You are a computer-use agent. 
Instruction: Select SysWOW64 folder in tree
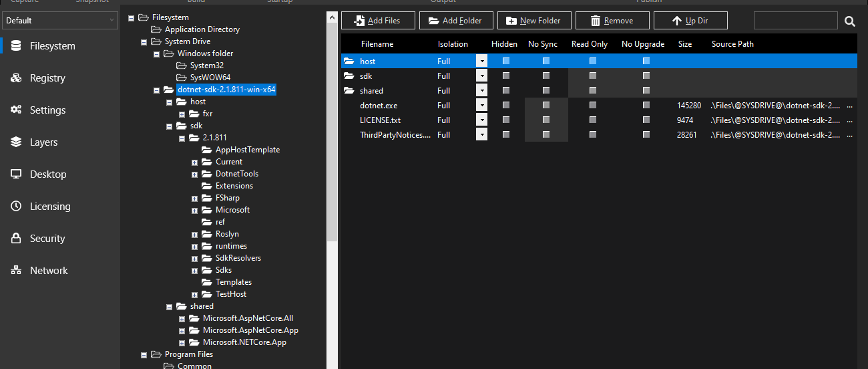click(x=210, y=78)
